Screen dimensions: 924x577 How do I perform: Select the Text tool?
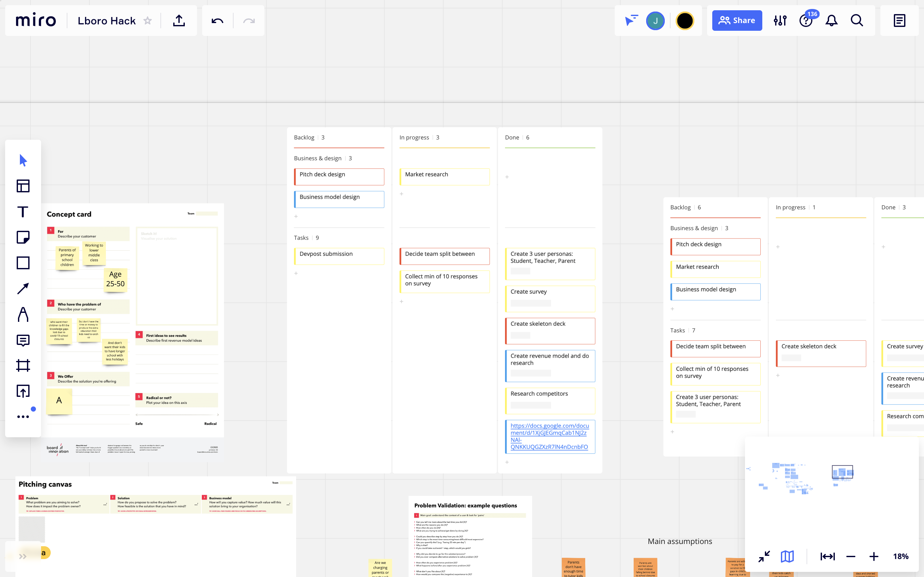point(23,212)
